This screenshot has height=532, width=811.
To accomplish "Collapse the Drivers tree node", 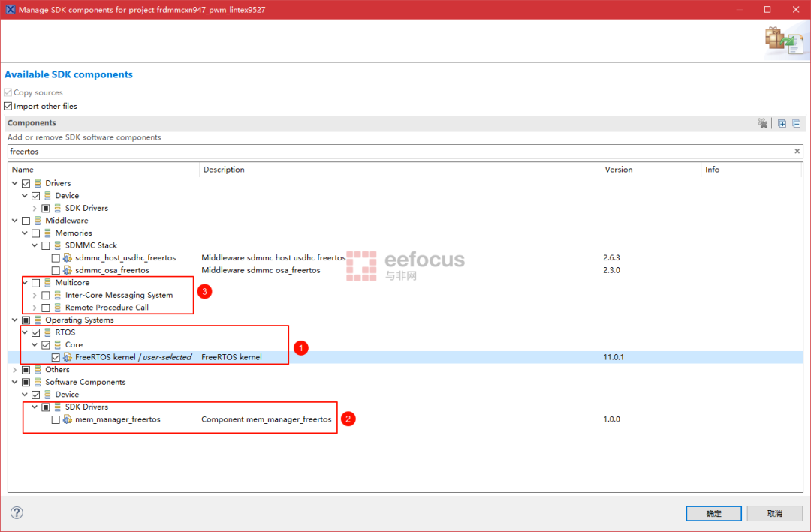I will click(15, 183).
